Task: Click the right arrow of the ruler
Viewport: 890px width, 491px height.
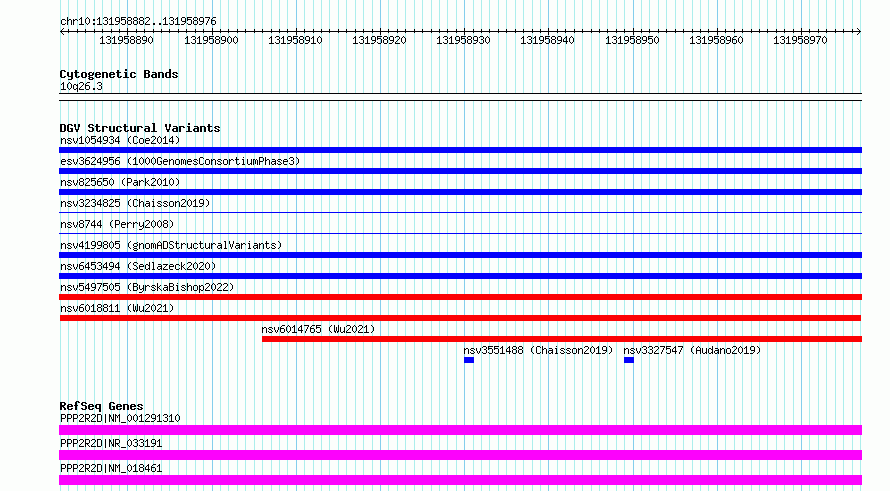Action: pyautogui.click(x=859, y=32)
